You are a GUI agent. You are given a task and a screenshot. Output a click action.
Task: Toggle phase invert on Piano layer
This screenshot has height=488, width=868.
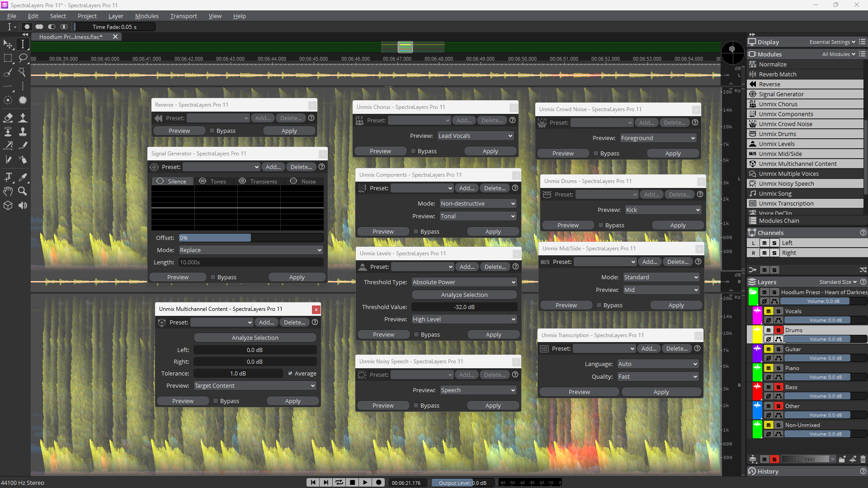pos(768,377)
